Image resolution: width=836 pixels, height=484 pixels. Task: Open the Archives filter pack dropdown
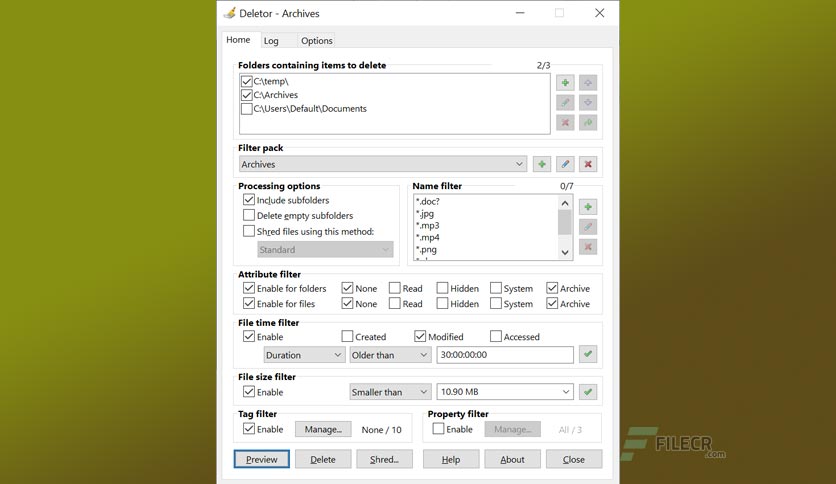[383, 164]
